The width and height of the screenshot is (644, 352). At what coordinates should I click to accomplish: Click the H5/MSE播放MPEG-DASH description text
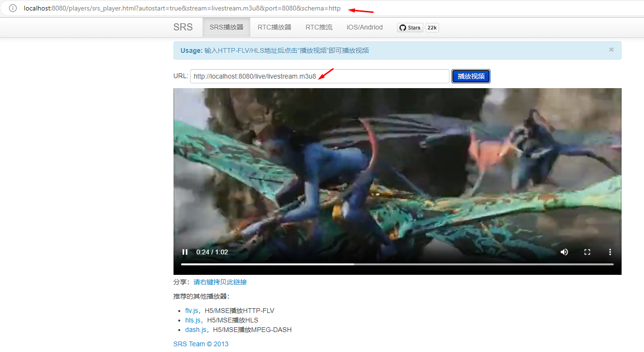point(253,330)
